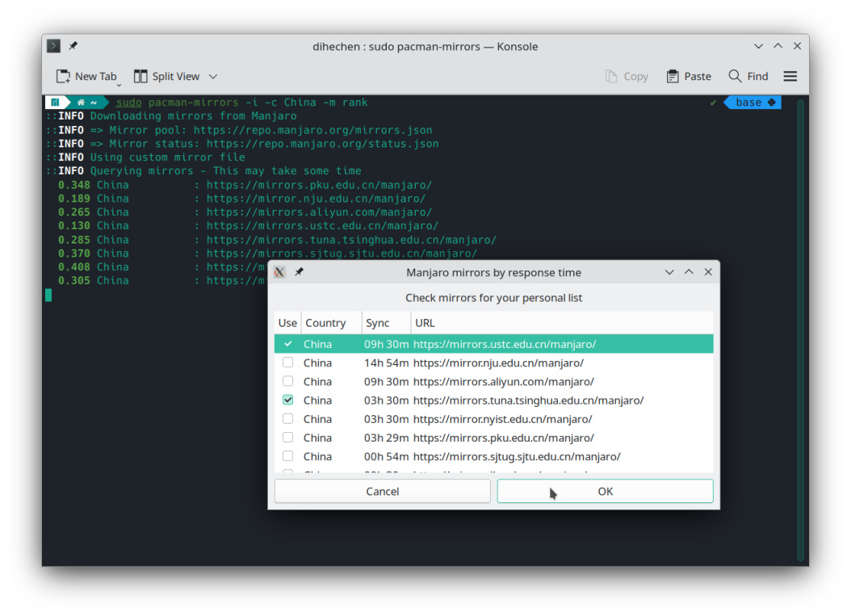Screen dimensions: 851x616
Task: Click the mirrors.pku.edu.cn URL in terminal output
Action: coord(319,185)
